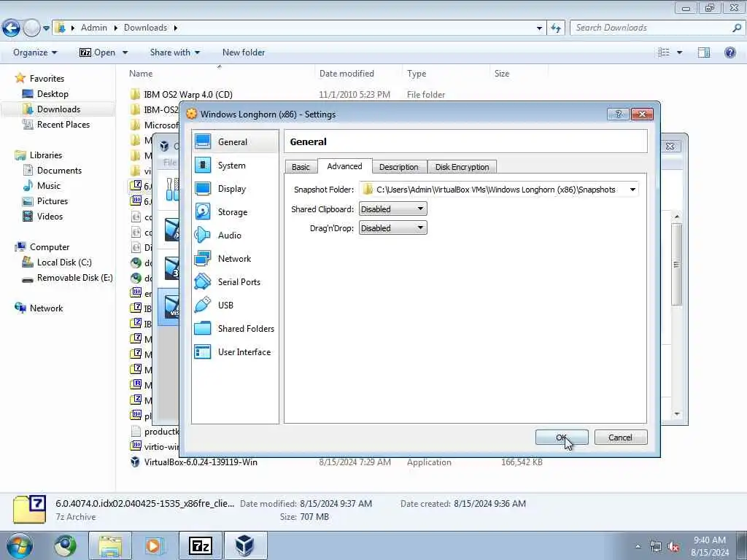Viewport: 747px width, 560px height.
Task: Open the Display settings category
Action: coord(235,189)
